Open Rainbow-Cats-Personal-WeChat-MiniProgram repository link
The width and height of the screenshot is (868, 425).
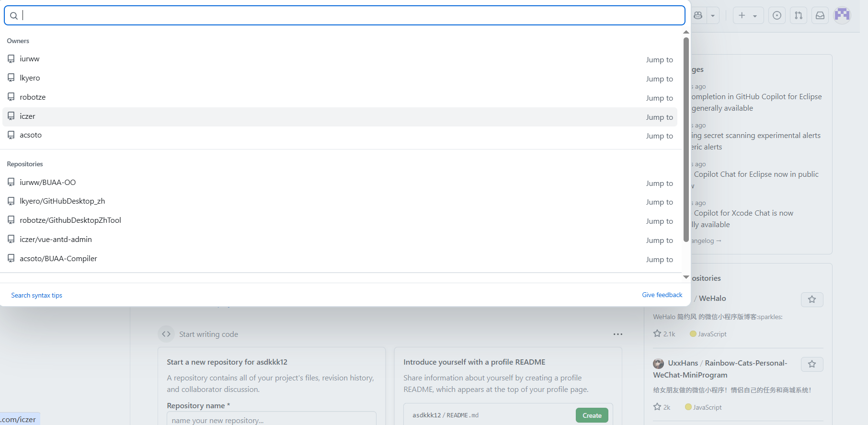(x=720, y=369)
